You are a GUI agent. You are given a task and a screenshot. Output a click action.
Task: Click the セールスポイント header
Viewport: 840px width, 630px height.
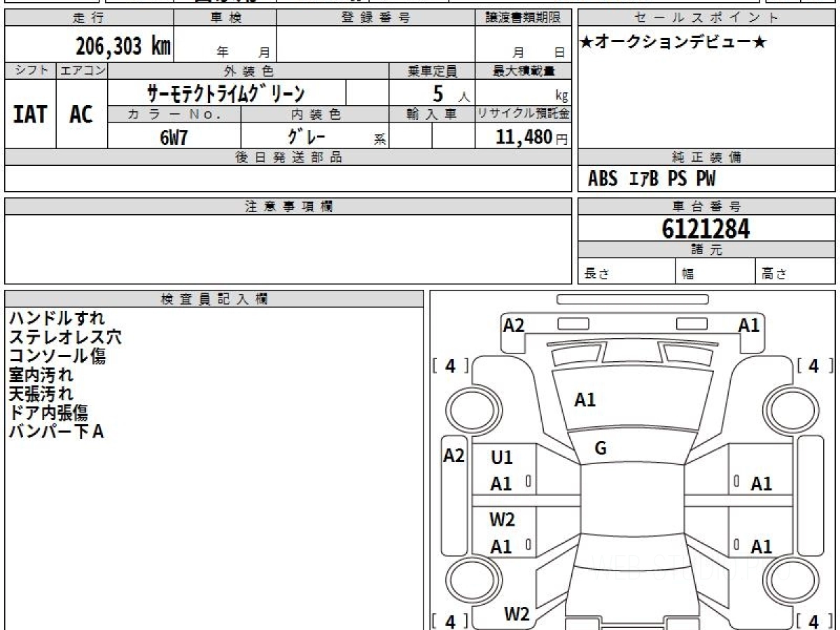pos(706,18)
